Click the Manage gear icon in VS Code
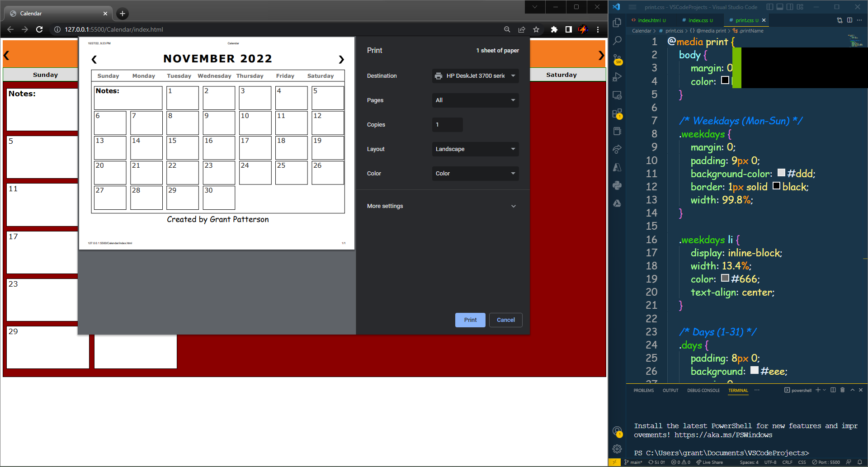 point(617,449)
